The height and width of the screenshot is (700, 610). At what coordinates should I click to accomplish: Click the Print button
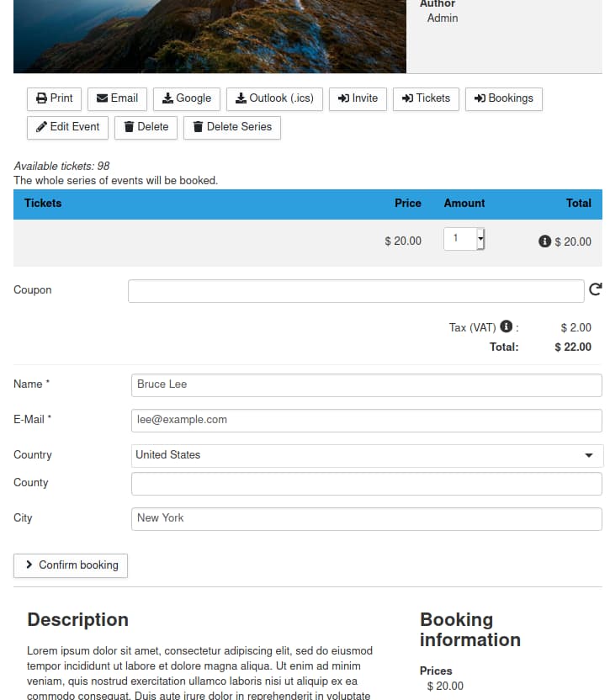pyautogui.click(x=55, y=98)
